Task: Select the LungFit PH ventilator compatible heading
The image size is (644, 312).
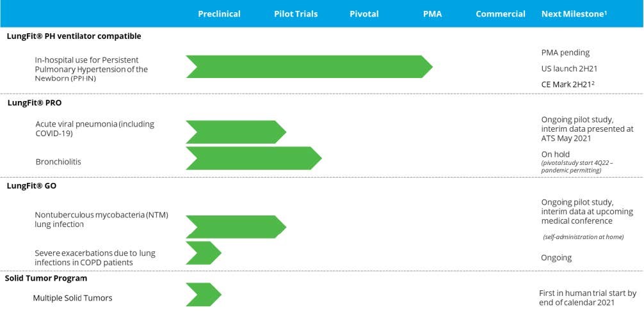Action: (74, 36)
